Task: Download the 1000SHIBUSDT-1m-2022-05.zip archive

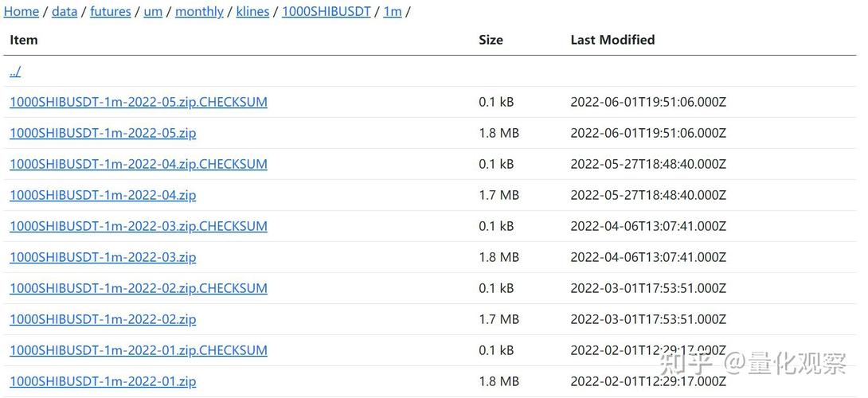Action: pyautogui.click(x=103, y=133)
